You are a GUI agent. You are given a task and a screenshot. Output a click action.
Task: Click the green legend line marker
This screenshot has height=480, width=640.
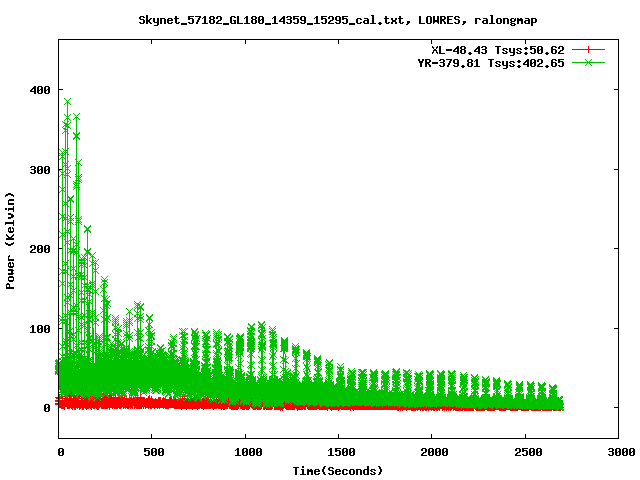pyautogui.click(x=588, y=62)
